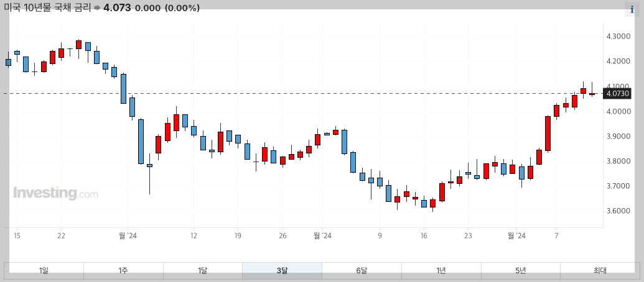Screen dimensions: 644x282
Task: Switch chart to 6달 range
Action: [x=362, y=271]
